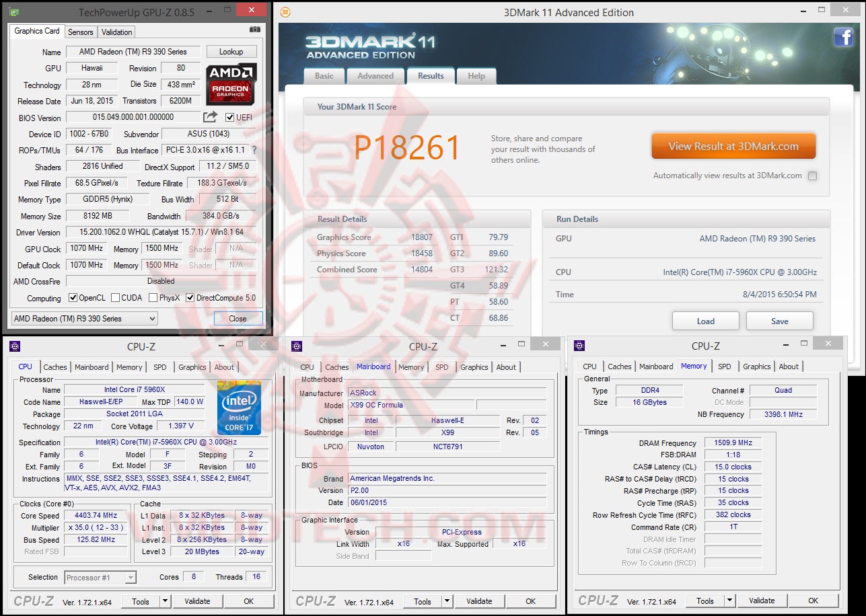This screenshot has width=866, height=616.
Task: Click Validate in CPU-Z CPU window
Action: click(197, 601)
